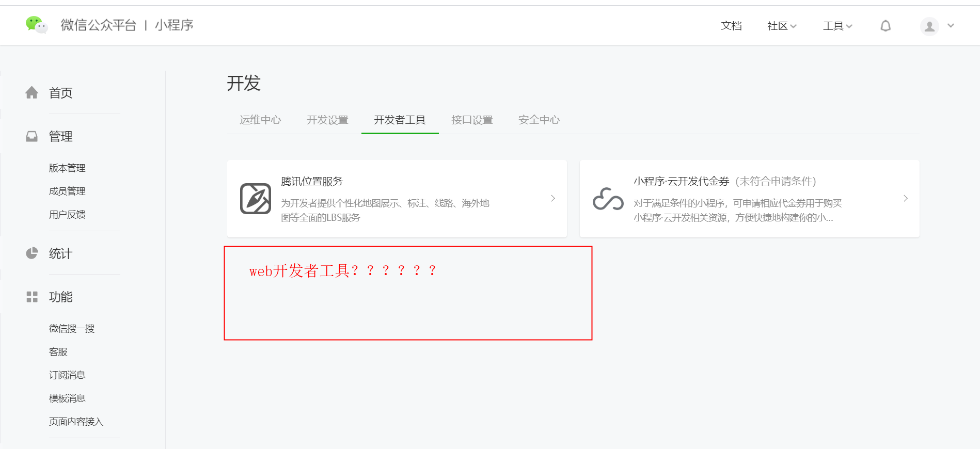Open the 文档 link
The width and height of the screenshot is (980, 449).
coord(731,26)
